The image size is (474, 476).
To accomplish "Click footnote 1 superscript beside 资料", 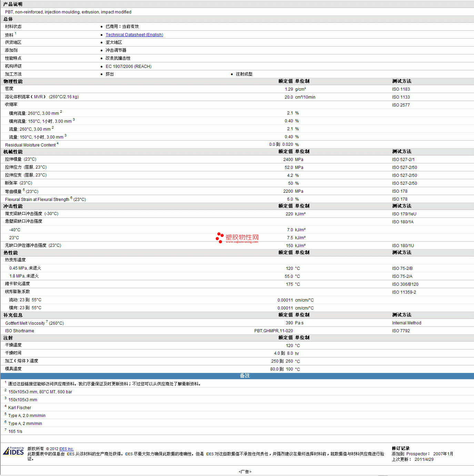I will (x=16, y=33).
